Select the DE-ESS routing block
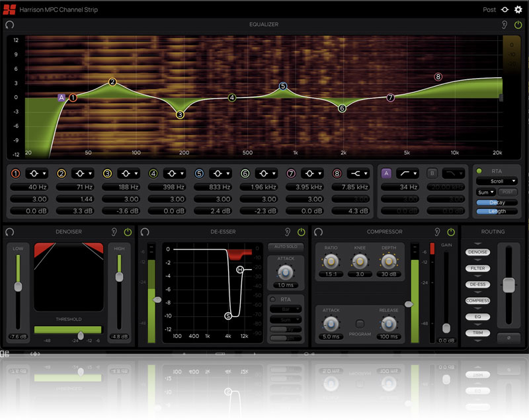The height and width of the screenshot is (420, 529). coord(477,284)
